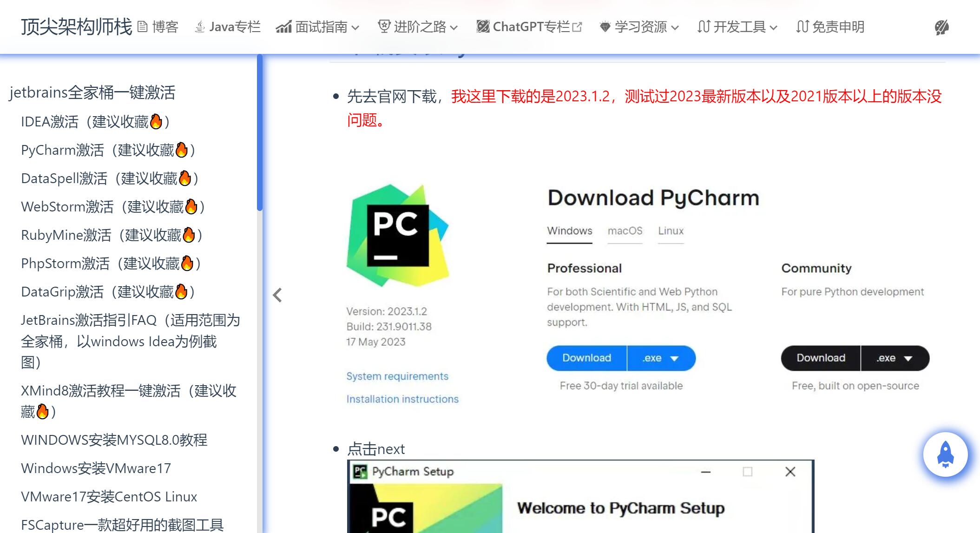The height and width of the screenshot is (533, 980).
Task: Expand the 开发工具 dropdown chevron
Action: pos(774,28)
